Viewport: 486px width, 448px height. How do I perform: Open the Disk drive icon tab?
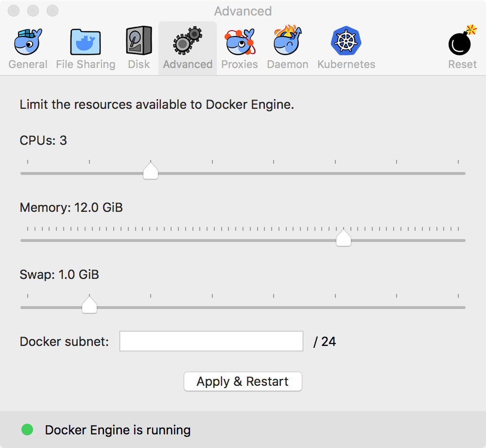tap(139, 41)
